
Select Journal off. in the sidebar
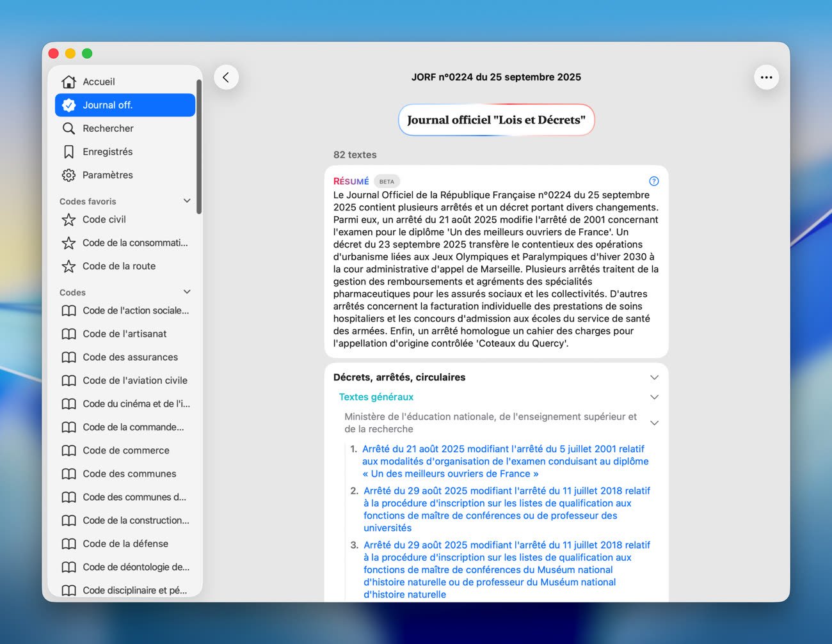[x=125, y=105]
